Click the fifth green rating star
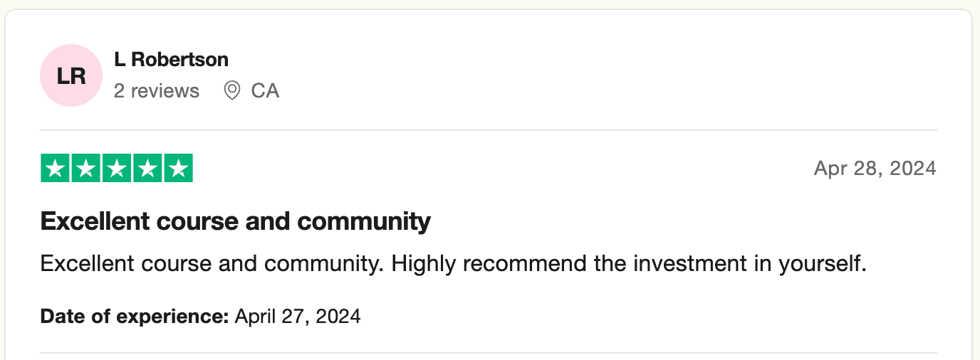This screenshot has width=980, height=360. pyautogui.click(x=178, y=169)
